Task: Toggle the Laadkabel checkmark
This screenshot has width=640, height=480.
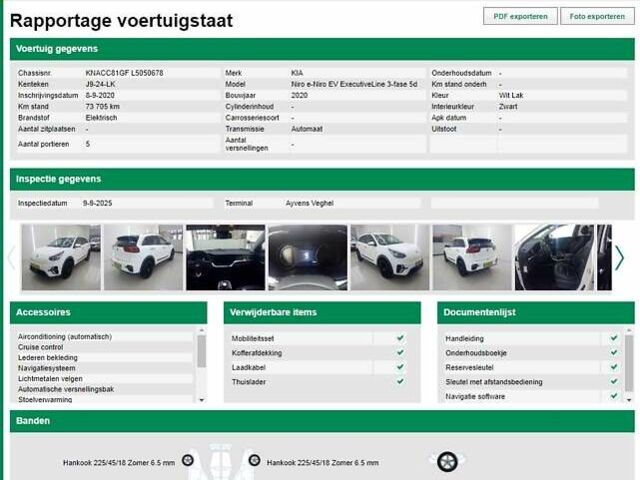Action: (x=400, y=367)
